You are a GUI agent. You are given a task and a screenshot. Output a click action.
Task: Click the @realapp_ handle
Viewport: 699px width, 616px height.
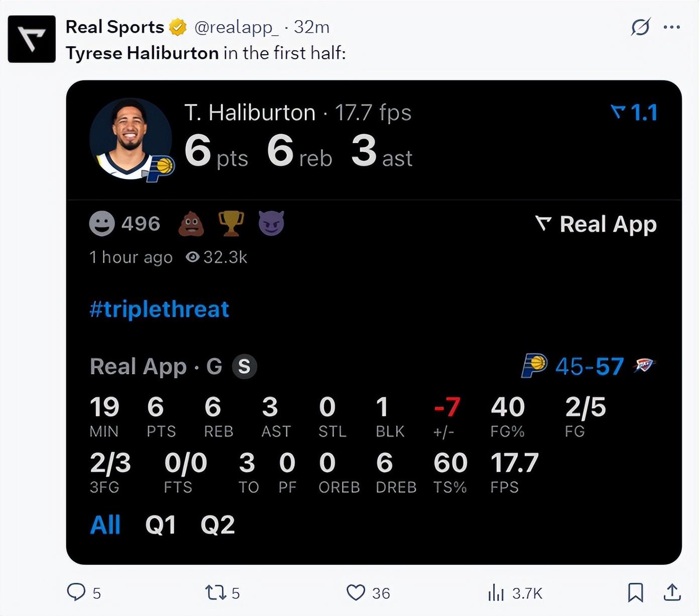tap(236, 27)
